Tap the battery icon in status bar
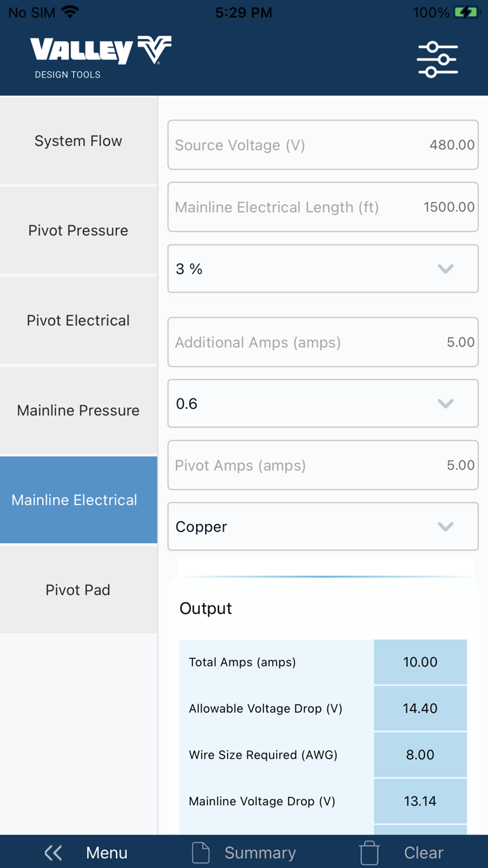This screenshot has width=488, height=868. (x=465, y=13)
